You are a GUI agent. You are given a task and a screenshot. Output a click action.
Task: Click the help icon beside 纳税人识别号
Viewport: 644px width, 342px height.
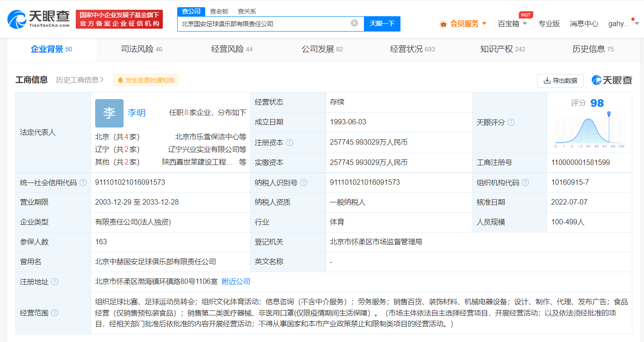point(304,182)
